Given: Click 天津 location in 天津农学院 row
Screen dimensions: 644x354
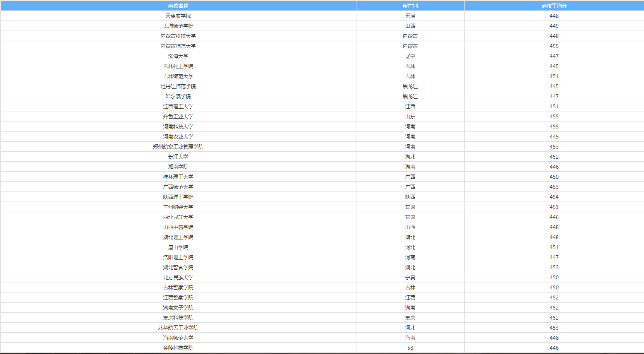Looking at the screenshot, I should tap(410, 16).
